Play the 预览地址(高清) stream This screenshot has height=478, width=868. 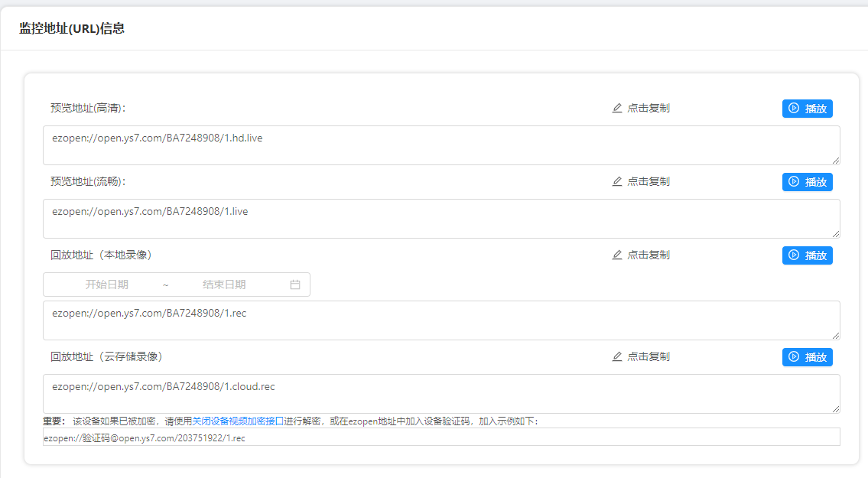coord(807,109)
